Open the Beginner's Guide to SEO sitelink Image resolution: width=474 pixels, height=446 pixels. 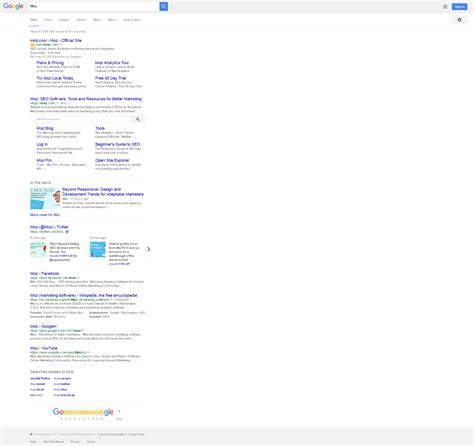[x=117, y=144]
